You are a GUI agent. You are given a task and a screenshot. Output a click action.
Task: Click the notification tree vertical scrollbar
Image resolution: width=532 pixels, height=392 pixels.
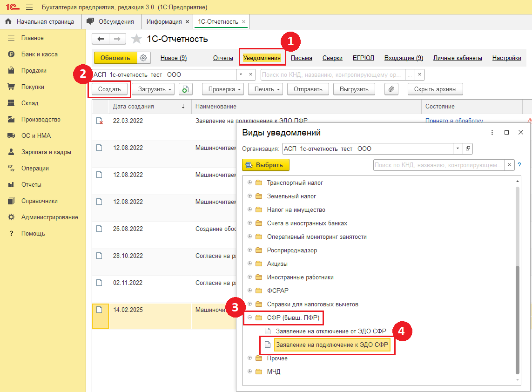[x=518, y=319]
